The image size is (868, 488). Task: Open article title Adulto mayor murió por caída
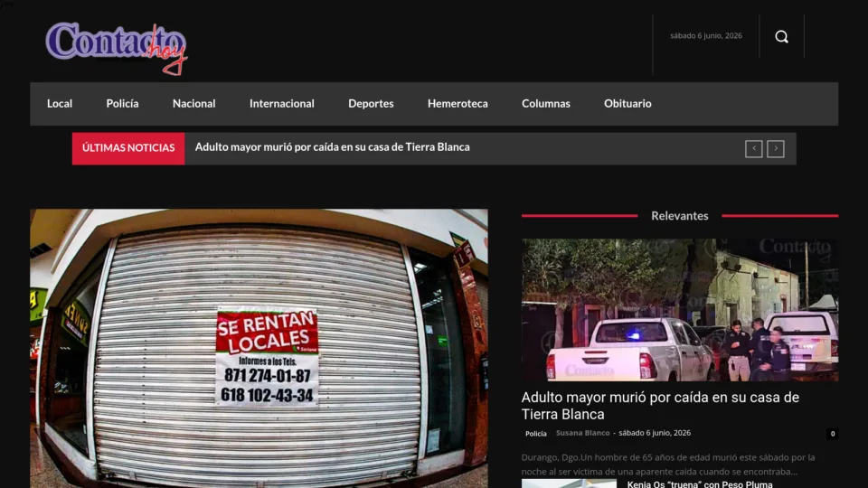click(660, 406)
